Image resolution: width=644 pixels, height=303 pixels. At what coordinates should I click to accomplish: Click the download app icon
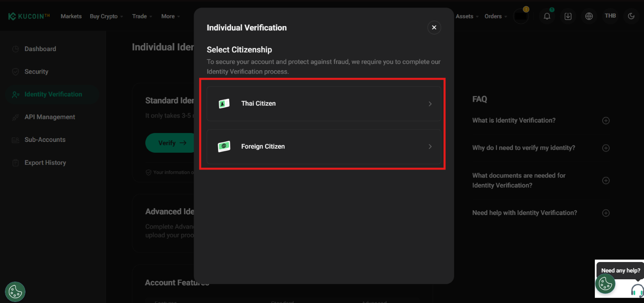(568, 16)
